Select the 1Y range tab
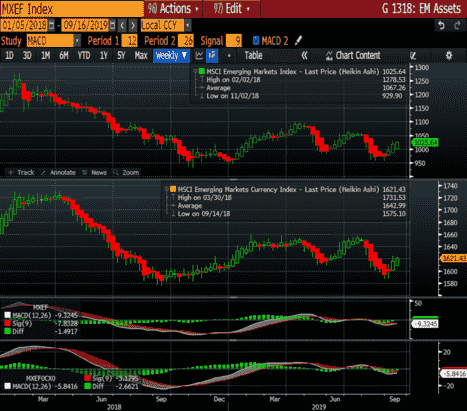 pyautogui.click(x=104, y=55)
